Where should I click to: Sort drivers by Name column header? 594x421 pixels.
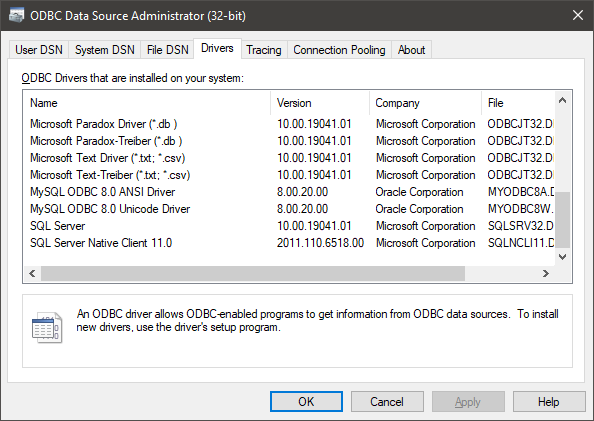click(x=147, y=103)
